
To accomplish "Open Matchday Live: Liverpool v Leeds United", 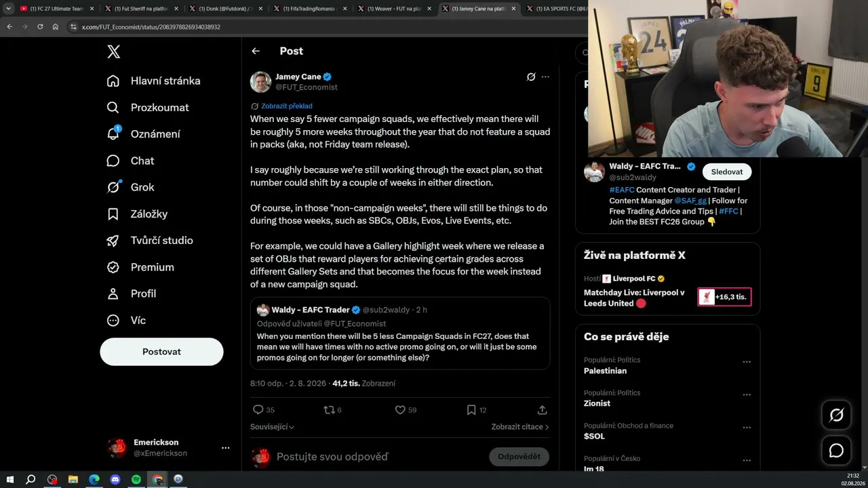I will point(634,298).
